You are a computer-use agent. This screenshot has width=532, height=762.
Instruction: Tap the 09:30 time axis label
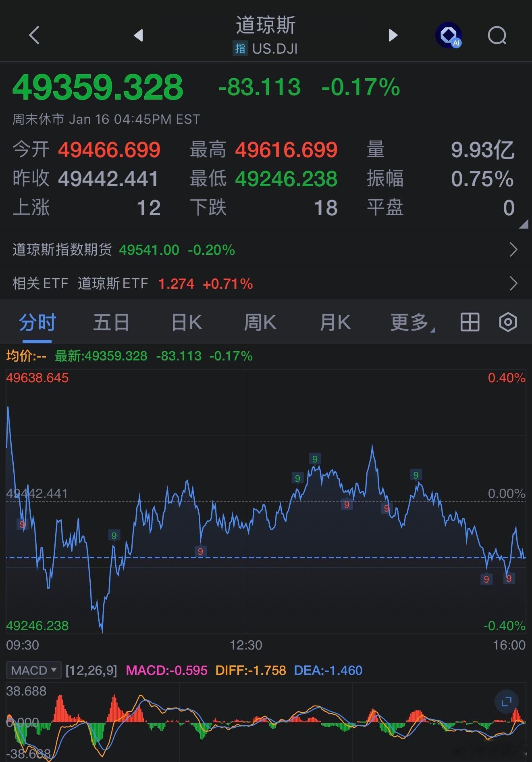coord(23,645)
